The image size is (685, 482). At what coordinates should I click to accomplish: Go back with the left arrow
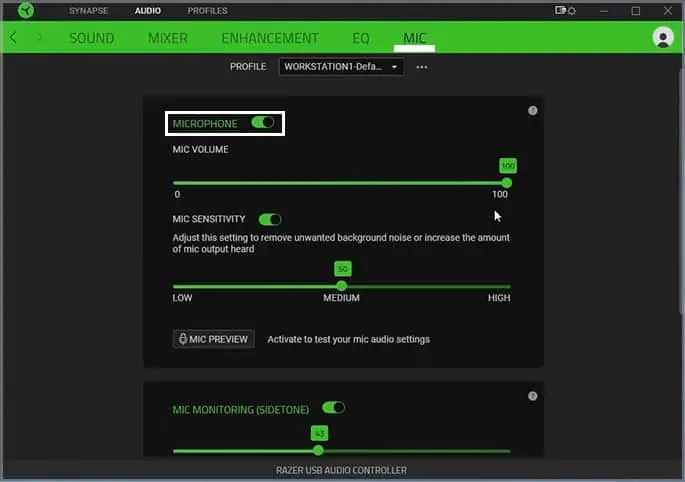coord(13,38)
